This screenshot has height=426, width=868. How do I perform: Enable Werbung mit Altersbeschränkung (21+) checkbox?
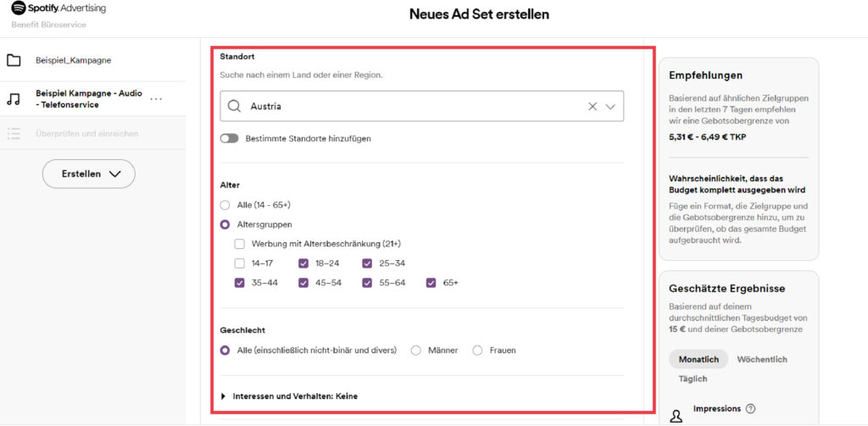[240, 244]
